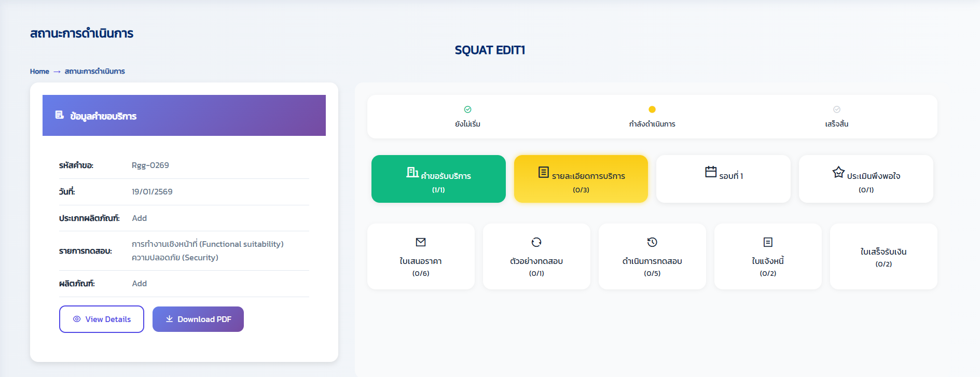
Task: Click the history clock icon above ดำเนินการทดสอบ
Action: tap(652, 242)
